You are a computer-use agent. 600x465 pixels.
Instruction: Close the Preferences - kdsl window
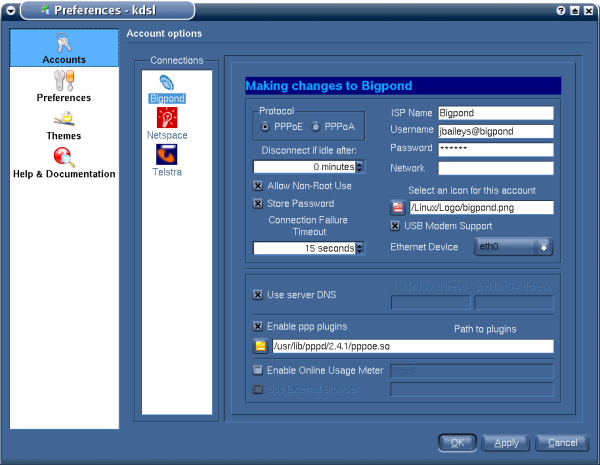point(589,11)
